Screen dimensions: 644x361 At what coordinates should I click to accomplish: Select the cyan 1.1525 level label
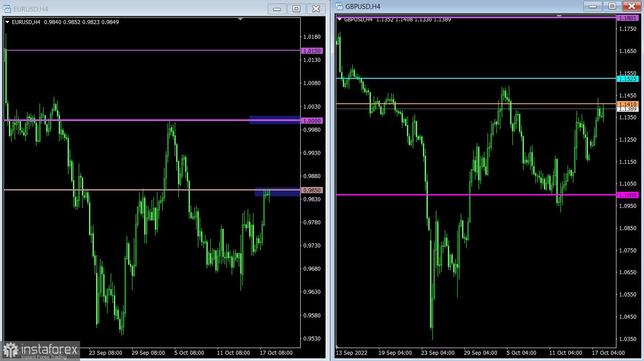[x=628, y=79]
